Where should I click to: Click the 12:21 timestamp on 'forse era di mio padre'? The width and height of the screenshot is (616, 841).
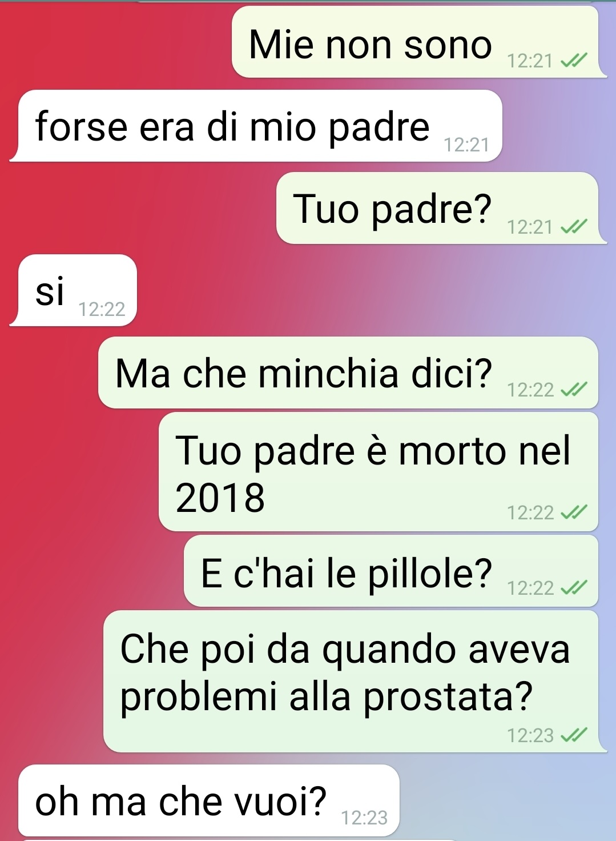[x=467, y=145]
